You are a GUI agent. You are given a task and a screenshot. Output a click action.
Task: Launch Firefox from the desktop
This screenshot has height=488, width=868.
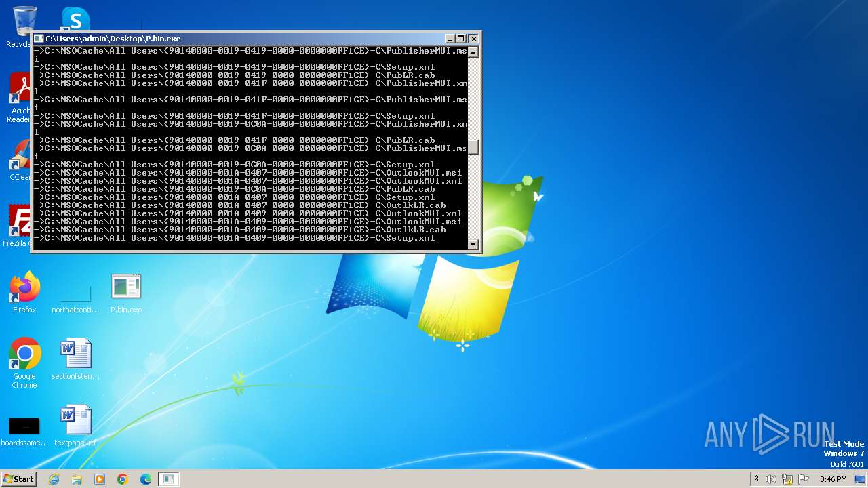point(24,293)
